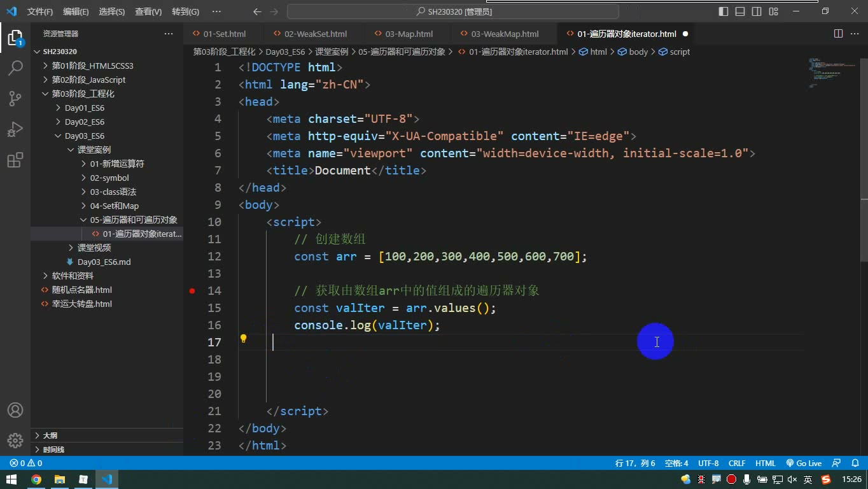Screen dimensions: 868x489
Task: Open Chrome from the Windows taskbar
Action: [36, 479]
